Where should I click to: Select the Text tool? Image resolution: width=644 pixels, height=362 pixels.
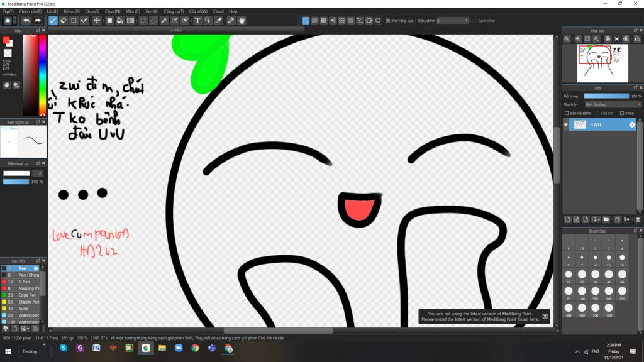click(197, 21)
